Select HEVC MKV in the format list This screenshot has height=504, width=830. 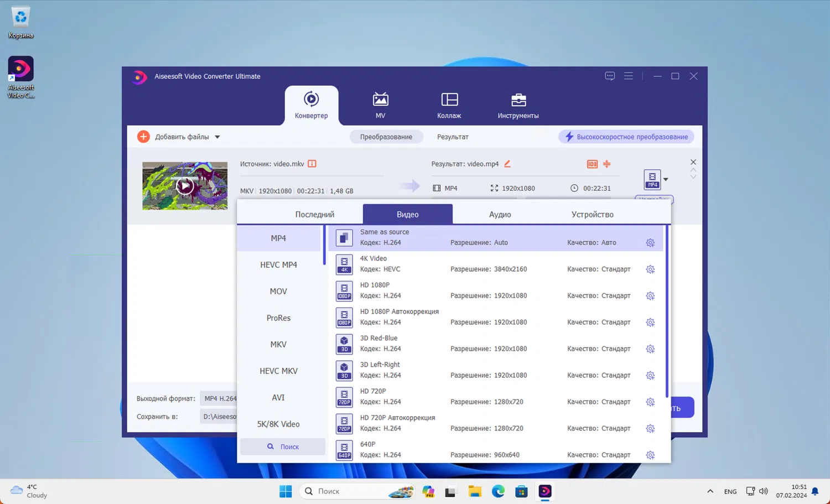(278, 371)
